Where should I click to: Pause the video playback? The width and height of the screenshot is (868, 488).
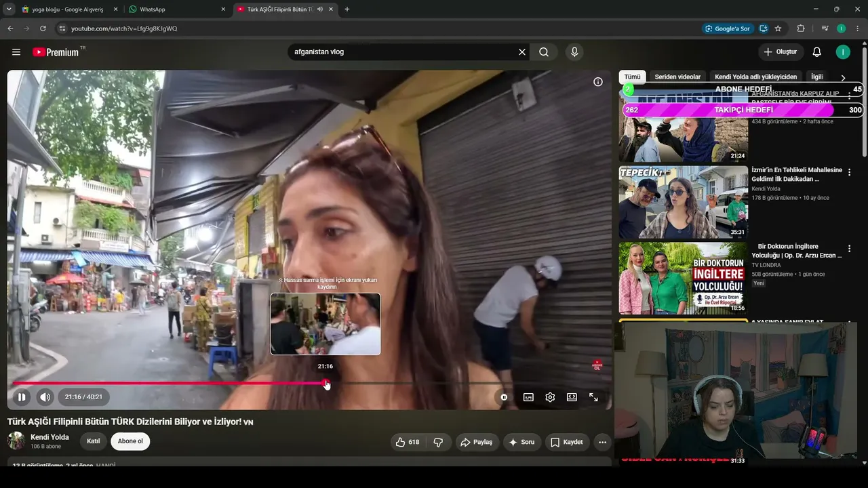(22, 397)
